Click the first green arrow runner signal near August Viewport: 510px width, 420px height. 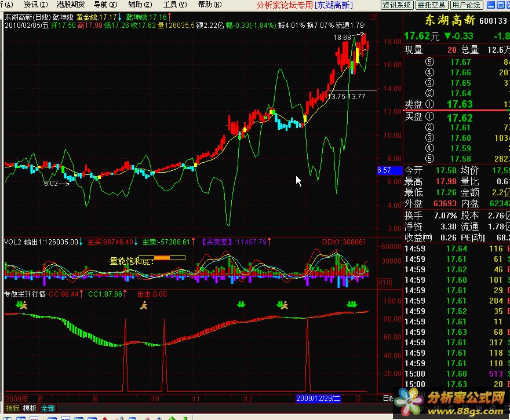21,305
